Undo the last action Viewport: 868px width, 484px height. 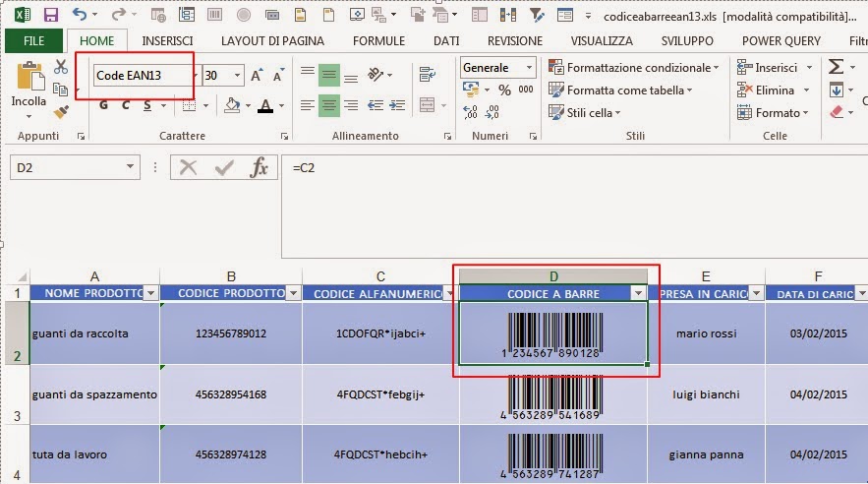point(80,15)
